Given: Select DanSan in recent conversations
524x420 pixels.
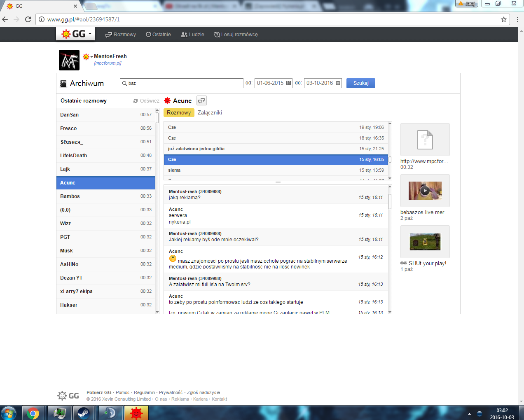Looking at the screenshot, I should [x=106, y=115].
